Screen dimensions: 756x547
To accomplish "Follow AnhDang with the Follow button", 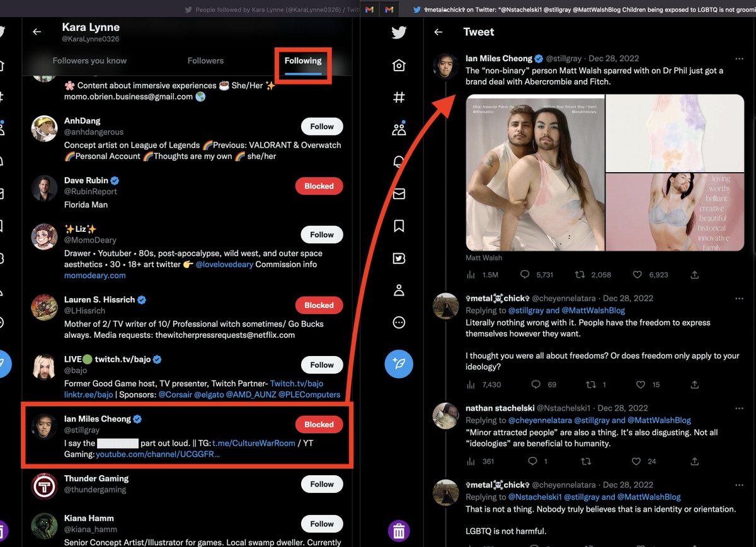I will (322, 126).
